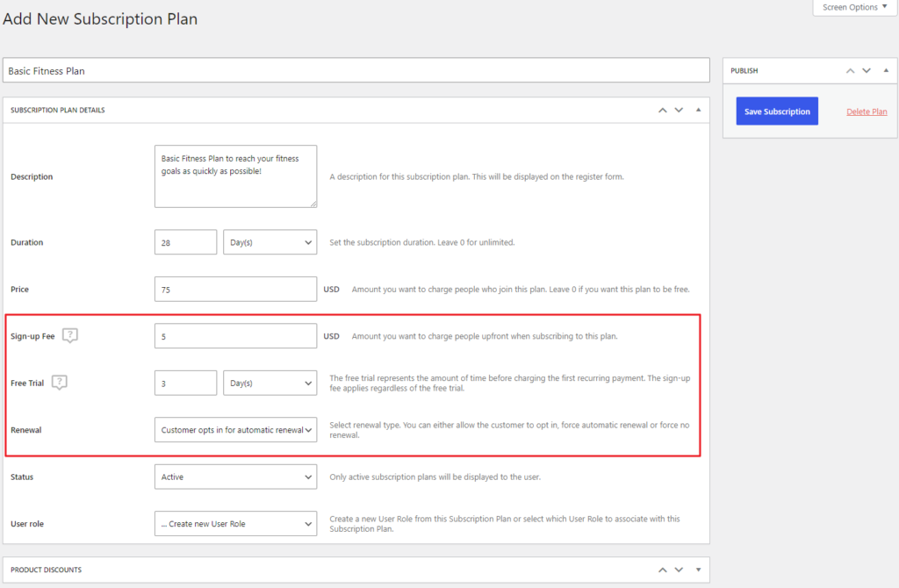Move Subscription Plan Details panel down
This screenshot has width=899, height=588.
[679, 111]
